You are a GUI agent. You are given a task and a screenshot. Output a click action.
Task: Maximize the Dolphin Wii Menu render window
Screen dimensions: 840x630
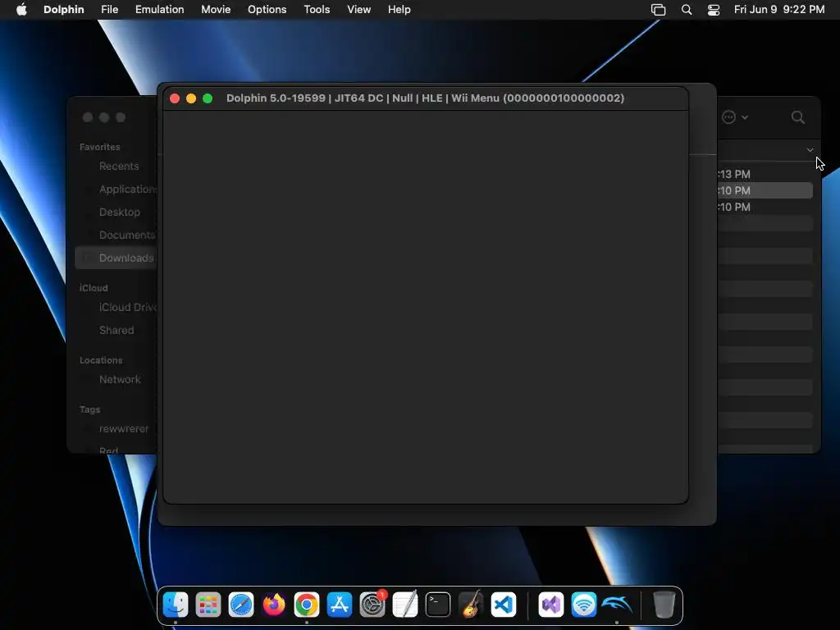pyautogui.click(x=208, y=98)
